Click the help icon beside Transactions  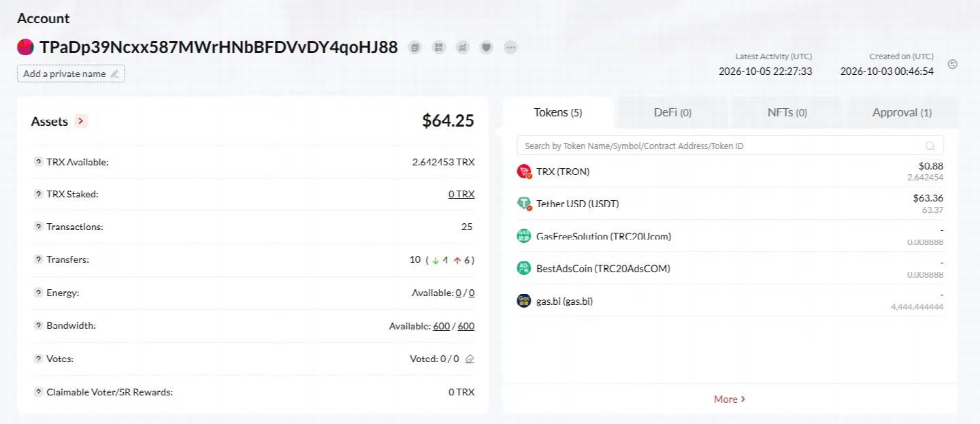(x=39, y=227)
